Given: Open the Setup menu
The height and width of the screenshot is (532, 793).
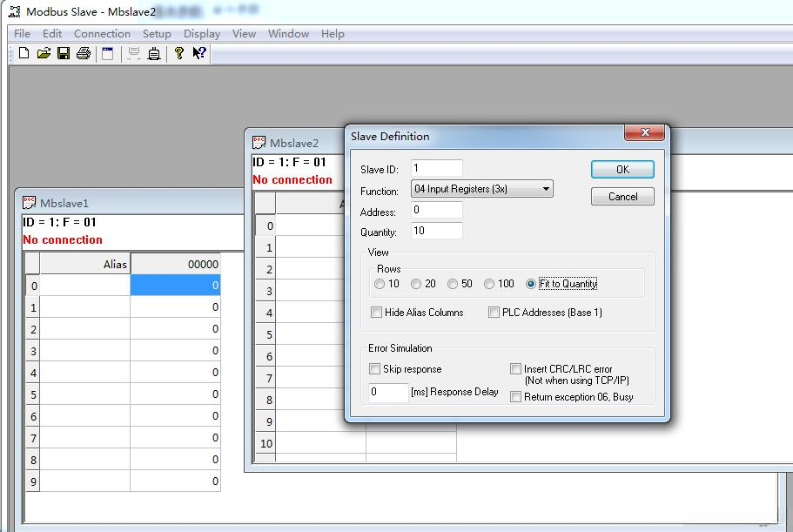Looking at the screenshot, I should tap(157, 34).
